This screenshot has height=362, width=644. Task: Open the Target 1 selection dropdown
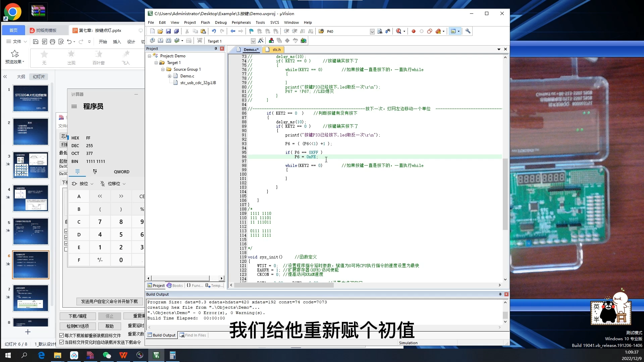(253, 41)
